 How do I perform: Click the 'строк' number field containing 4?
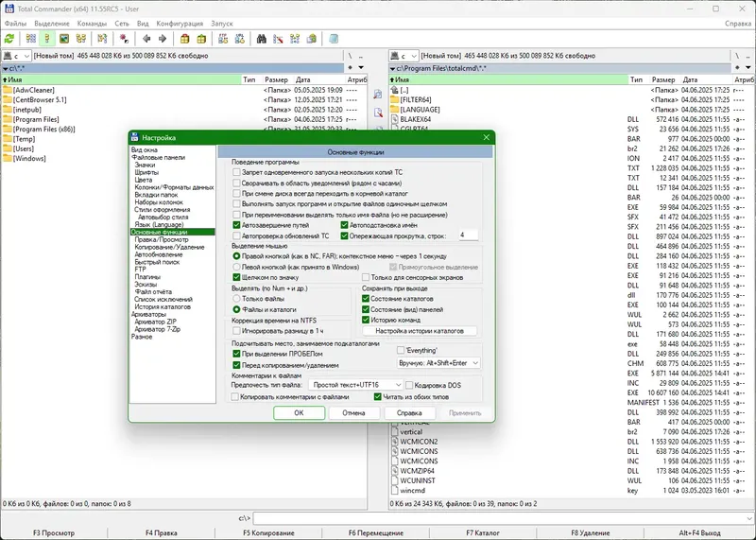click(468, 235)
